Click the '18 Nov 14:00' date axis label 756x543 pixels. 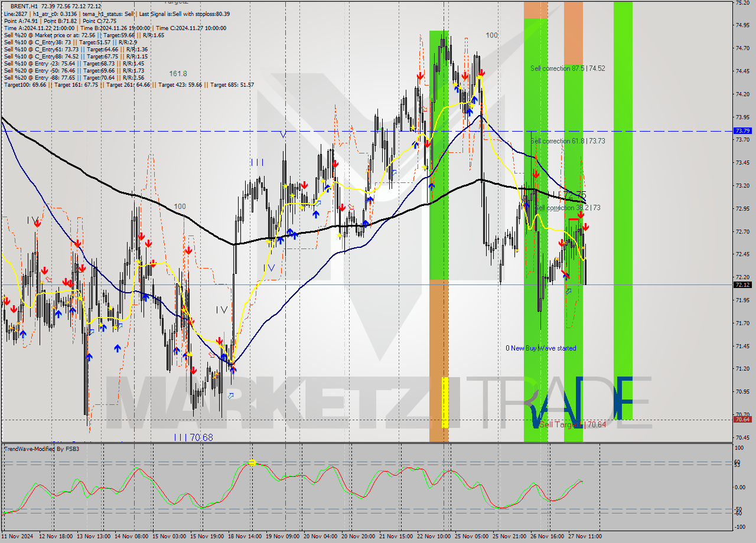[245, 537]
